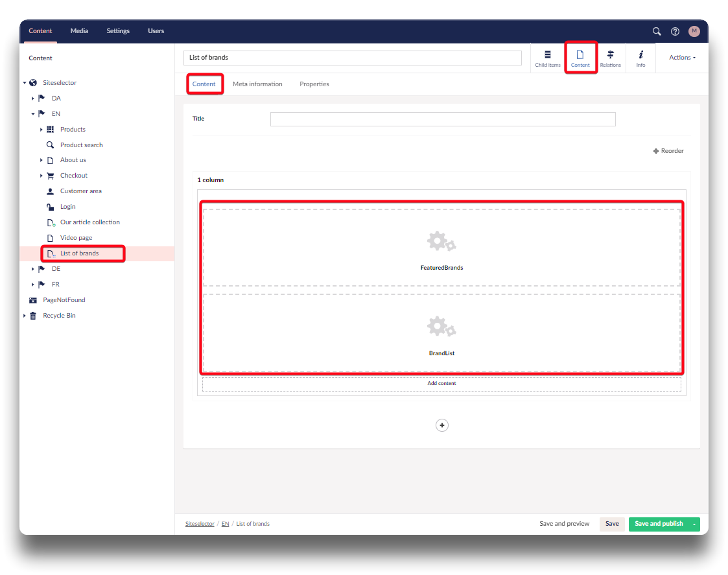Open the Child items view

[548, 58]
